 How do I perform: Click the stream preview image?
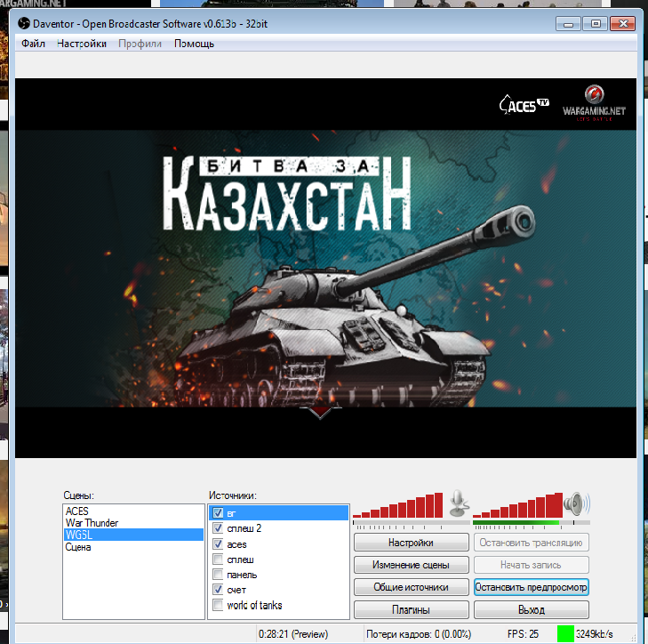(x=325, y=268)
